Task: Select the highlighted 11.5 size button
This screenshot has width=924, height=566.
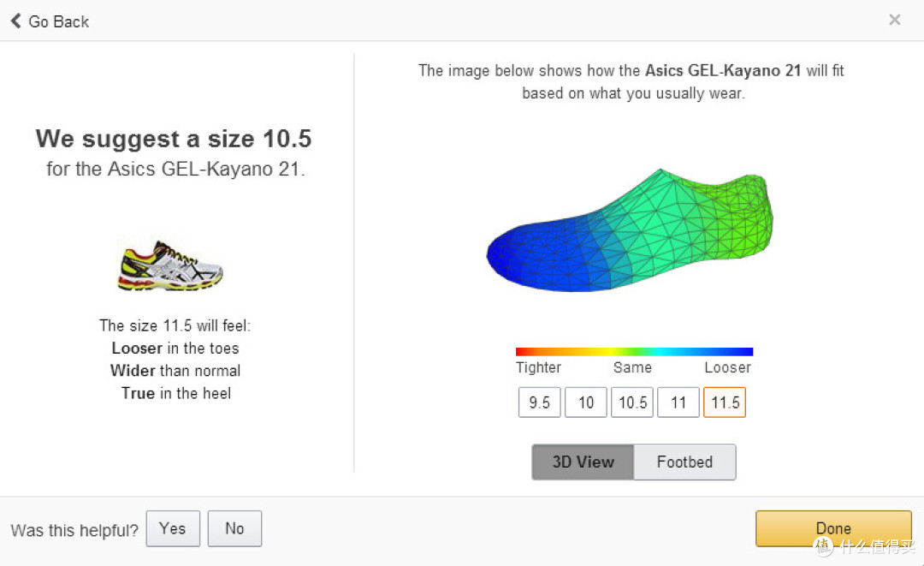Action: point(725,402)
